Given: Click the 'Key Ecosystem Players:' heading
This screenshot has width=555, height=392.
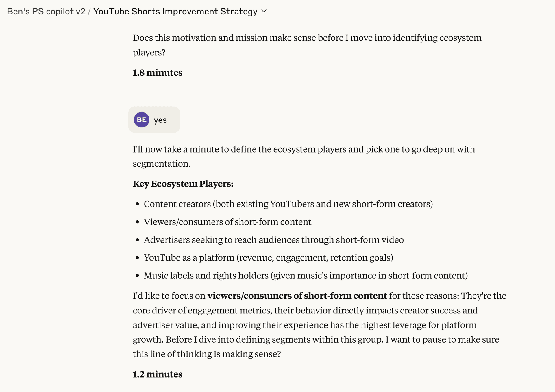Looking at the screenshot, I should click(183, 184).
